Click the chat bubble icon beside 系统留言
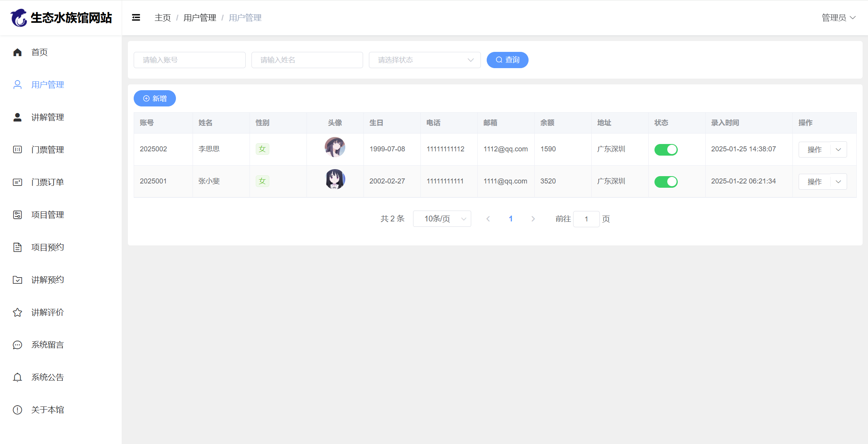This screenshot has width=868, height=444. coord(17,345)
